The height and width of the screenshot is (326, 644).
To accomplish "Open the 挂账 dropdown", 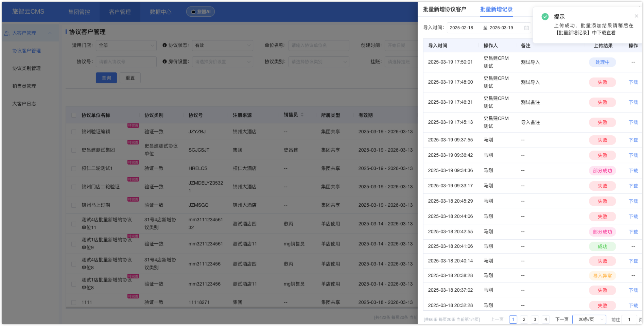I will pyautogui.click(x=401, y=62).
